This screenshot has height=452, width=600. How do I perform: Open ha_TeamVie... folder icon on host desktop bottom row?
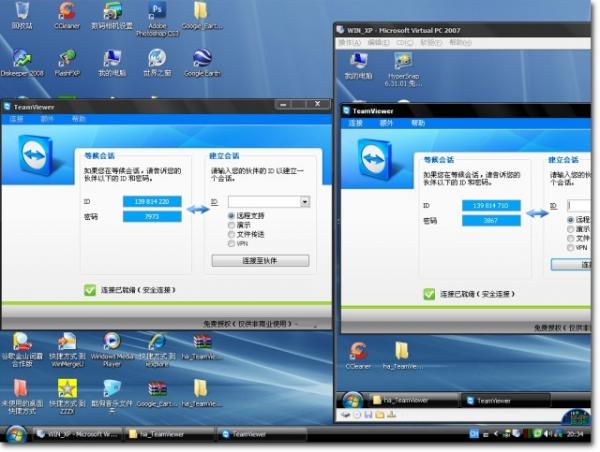(201, 389)
